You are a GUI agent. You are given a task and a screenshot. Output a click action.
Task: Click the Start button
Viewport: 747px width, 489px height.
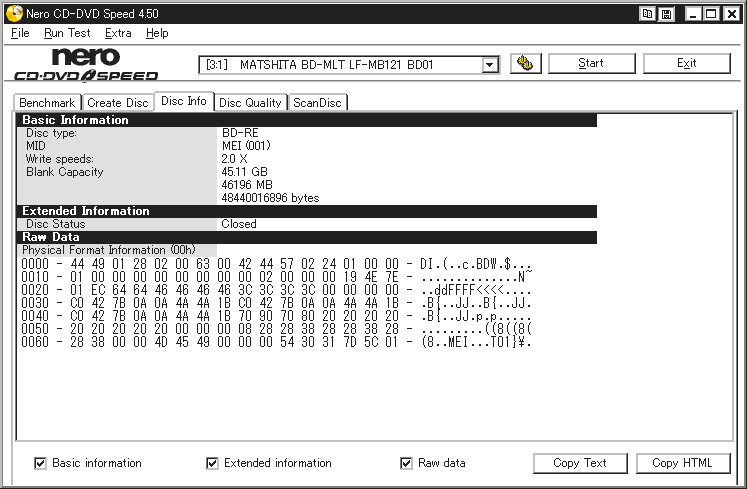click(x=591, y=63)
